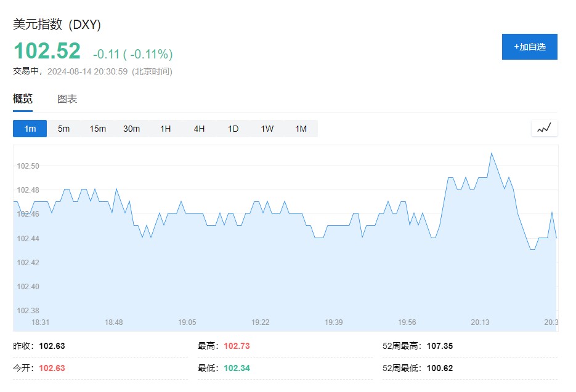The width and height of the screenshot is (576, 392).
Task: Click the 102.52 current price
Action: [x=47, y=51]
